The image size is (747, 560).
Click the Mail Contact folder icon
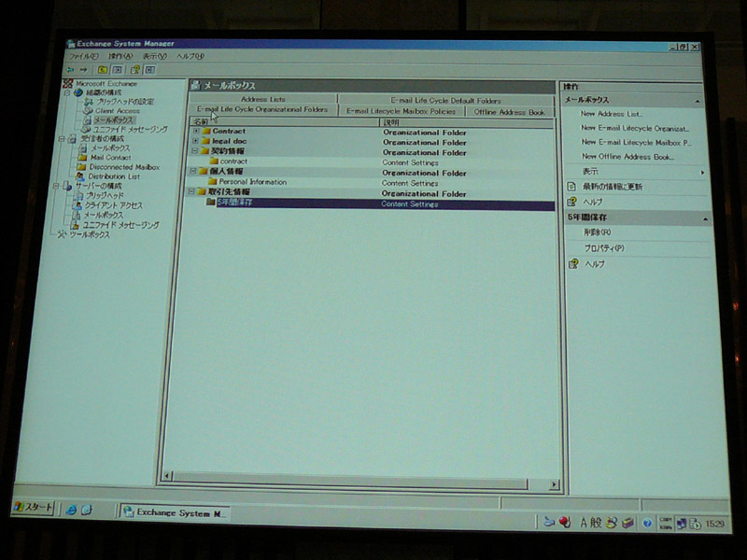82,157
